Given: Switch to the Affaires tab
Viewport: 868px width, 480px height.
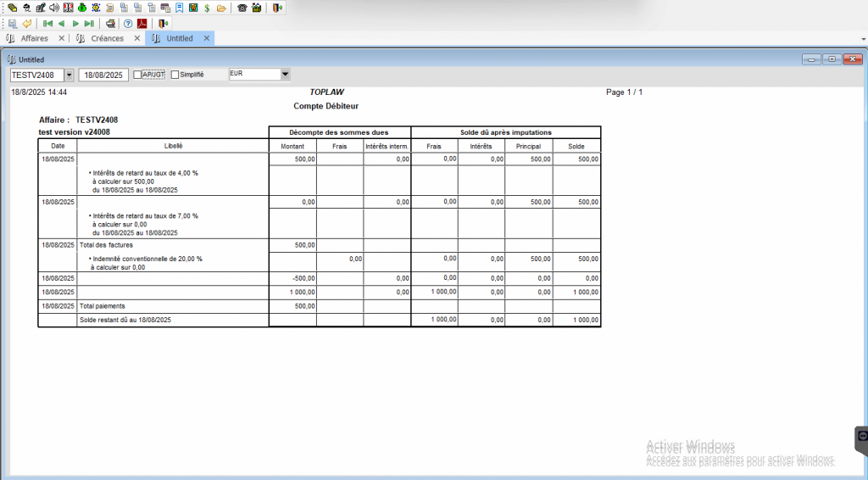Looking at the screenshot, I should pos(34,38).
